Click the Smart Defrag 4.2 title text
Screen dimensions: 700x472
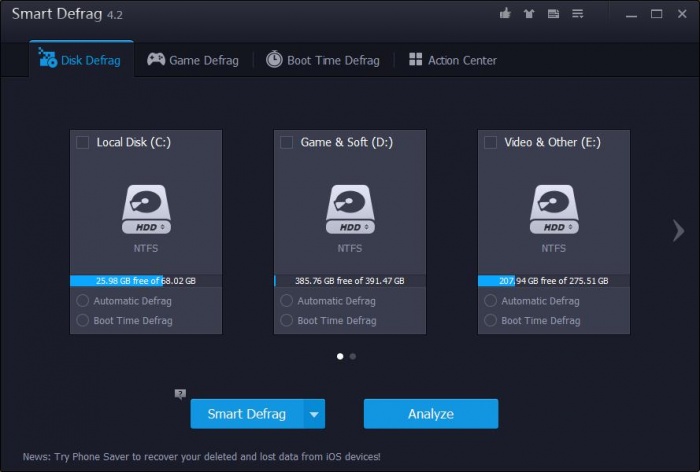[x=67, y=14]
